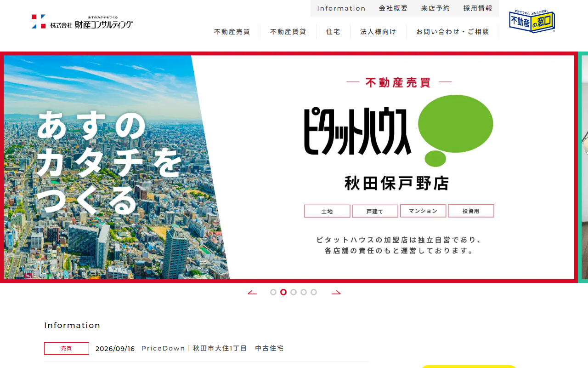588x368 pixels.
Task: Click the ピタットハウス banner logo
Action: (398, 131)
